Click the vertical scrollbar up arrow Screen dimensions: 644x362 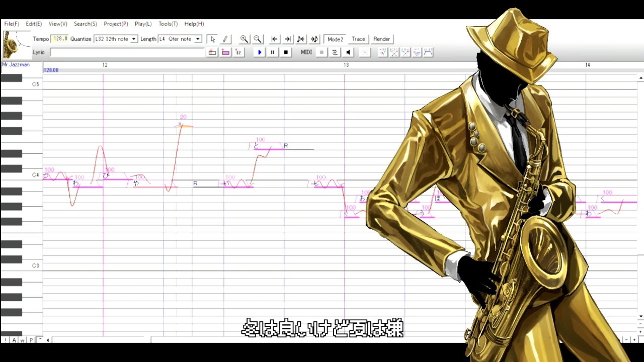click(640, 78)
